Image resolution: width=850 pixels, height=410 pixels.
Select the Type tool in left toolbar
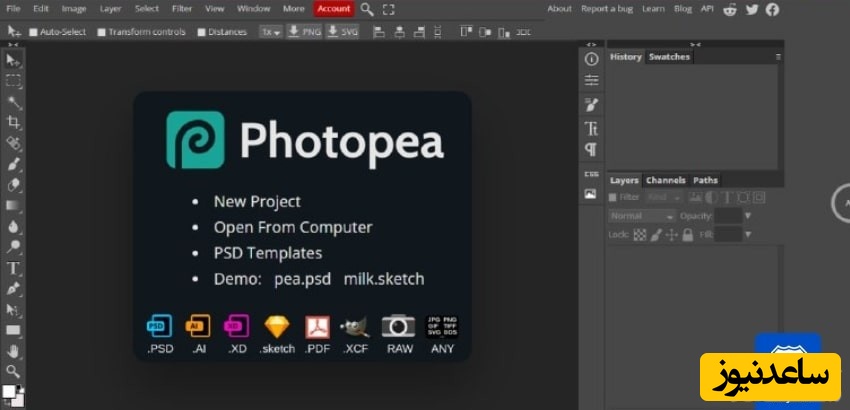[x=14, y=268]
